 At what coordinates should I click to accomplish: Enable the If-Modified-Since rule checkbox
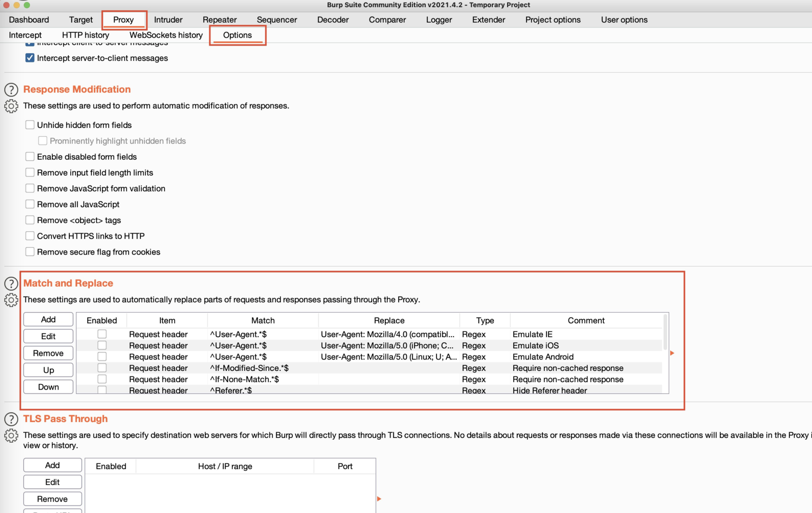(102, 368)
